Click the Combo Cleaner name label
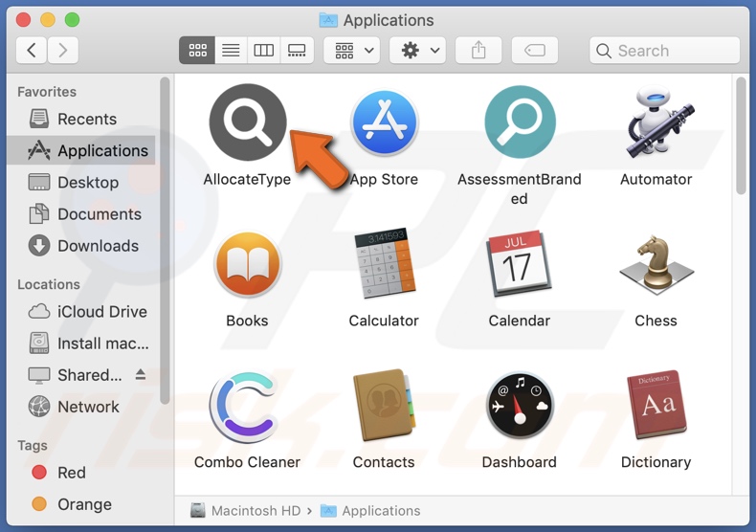The image size is (756, 532). [x=247, y=462]
